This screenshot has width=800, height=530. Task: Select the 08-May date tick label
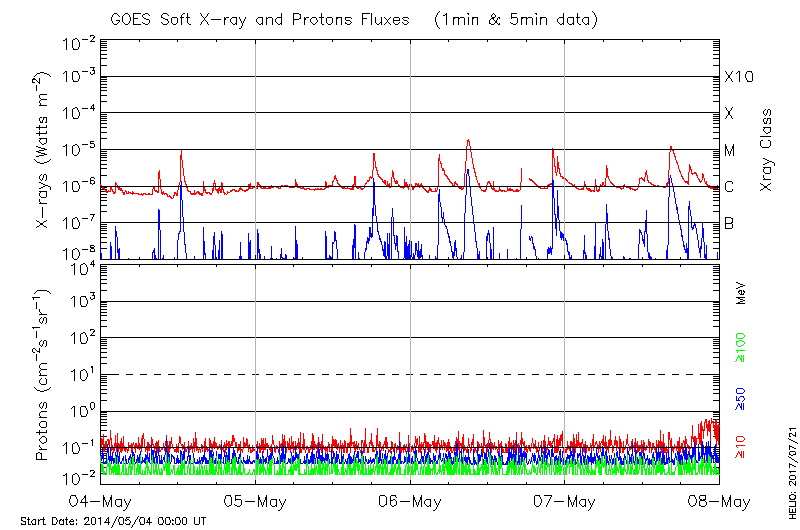pyautogui.click(x=719, y=502)
